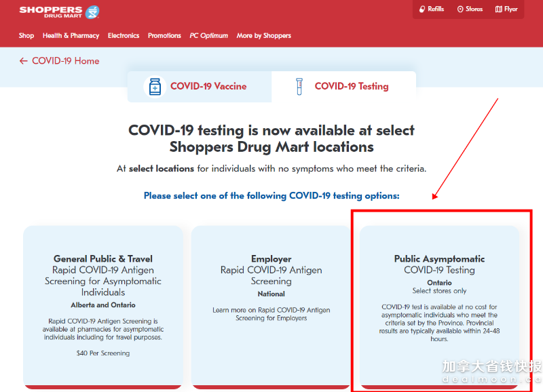
Task: Select the Employer Rapid Antigen Screening card
Action: coord(271,307)
